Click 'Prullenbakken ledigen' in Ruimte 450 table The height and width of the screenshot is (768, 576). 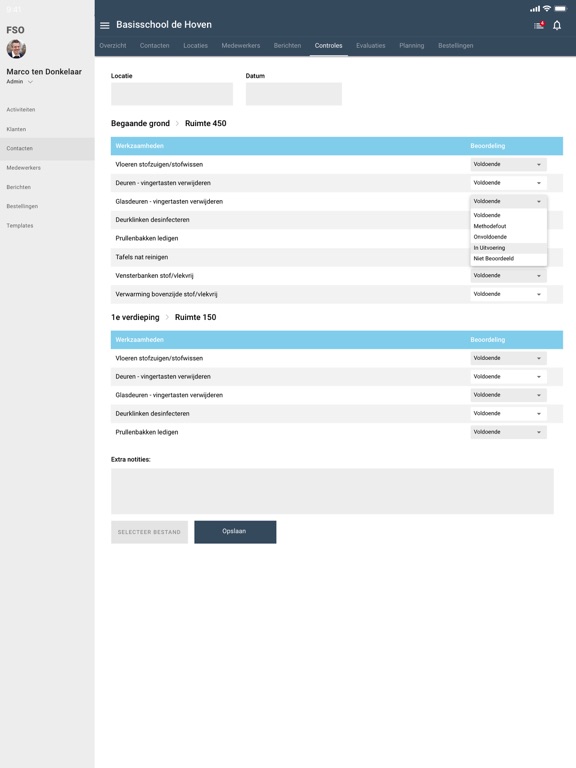pyautogui.click(x=147, y=239)
